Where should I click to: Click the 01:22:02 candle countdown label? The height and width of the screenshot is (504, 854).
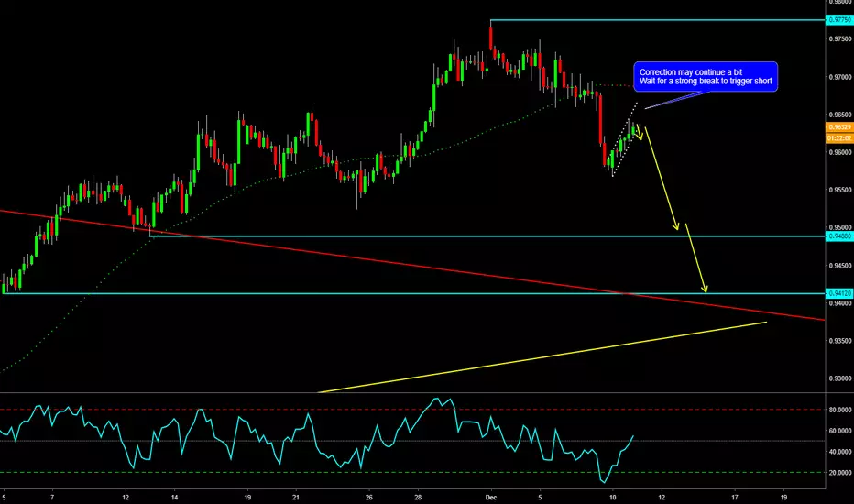pyautogui.click(x=839, y=138)
